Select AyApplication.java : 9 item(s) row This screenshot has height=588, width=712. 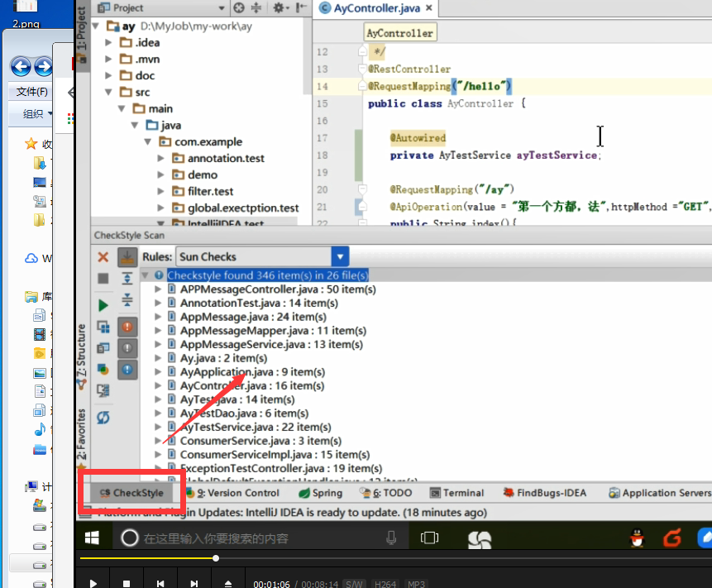click(252, 372)
